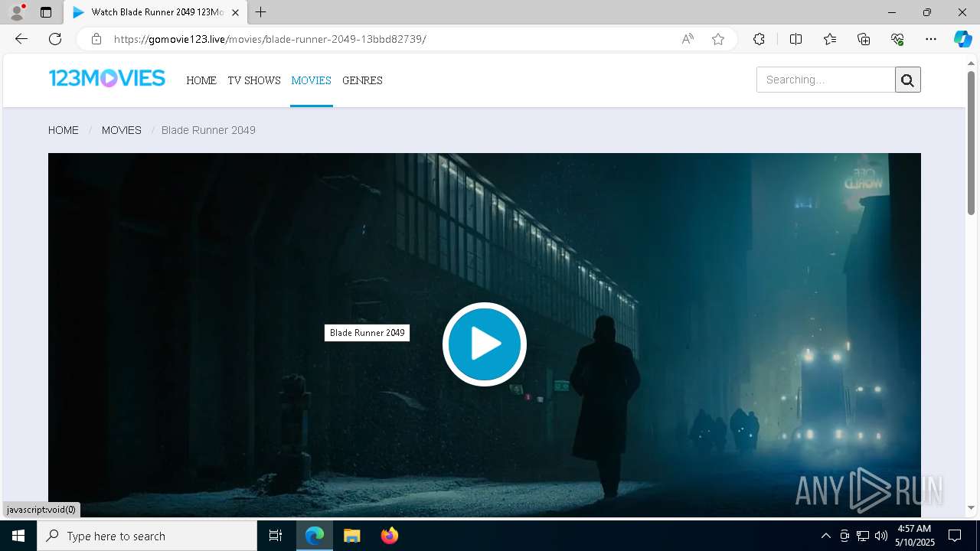Open the notification center
The image size is (980, 551).
(x=955, y=536)
